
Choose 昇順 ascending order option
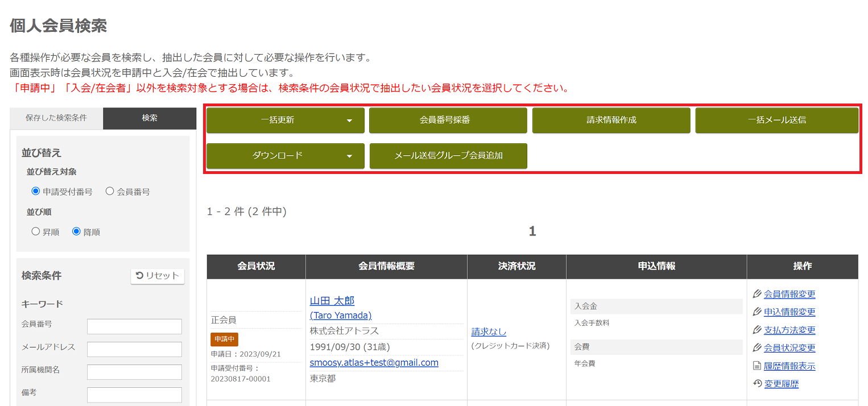point(36,232)
